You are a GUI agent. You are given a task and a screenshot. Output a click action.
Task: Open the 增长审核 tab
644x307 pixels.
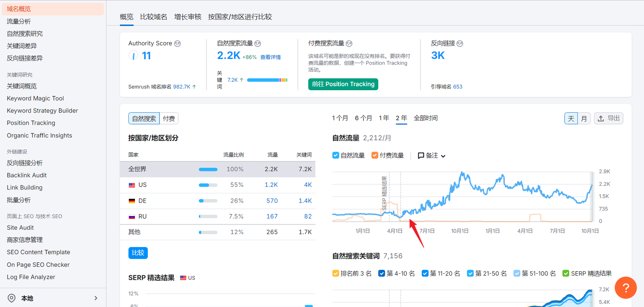188,17
